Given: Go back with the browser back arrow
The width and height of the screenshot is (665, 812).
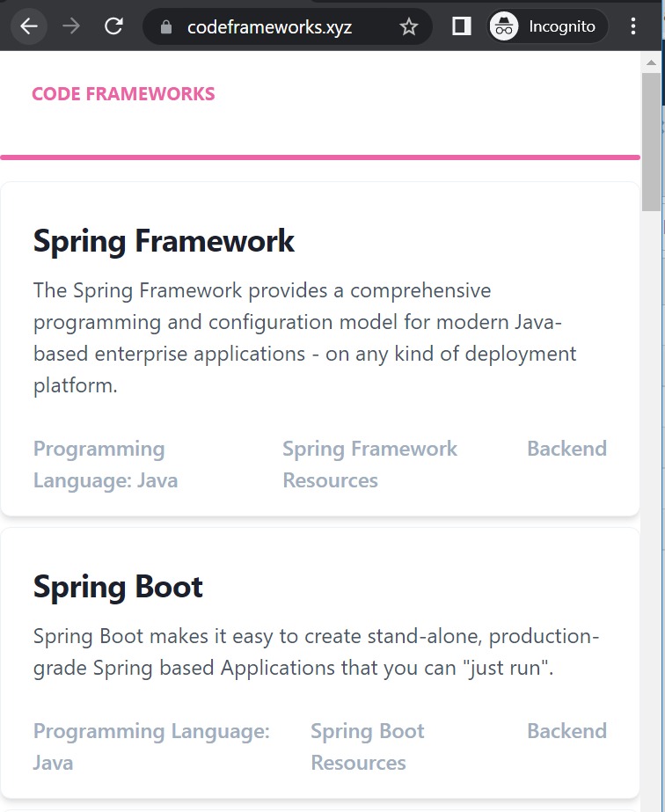Looking at the screenshot, I should click(x=29, y=26).
